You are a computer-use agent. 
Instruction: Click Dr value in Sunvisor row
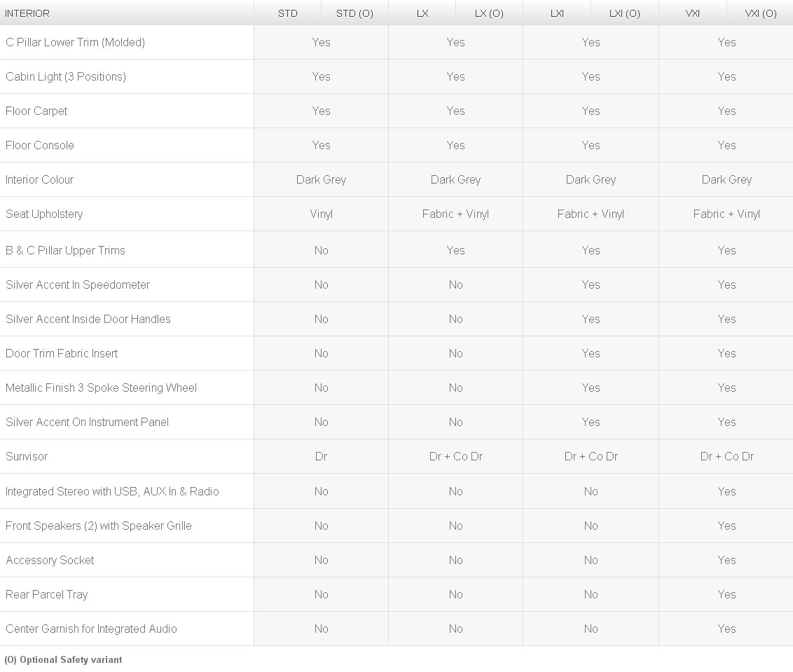pos(321,456)
